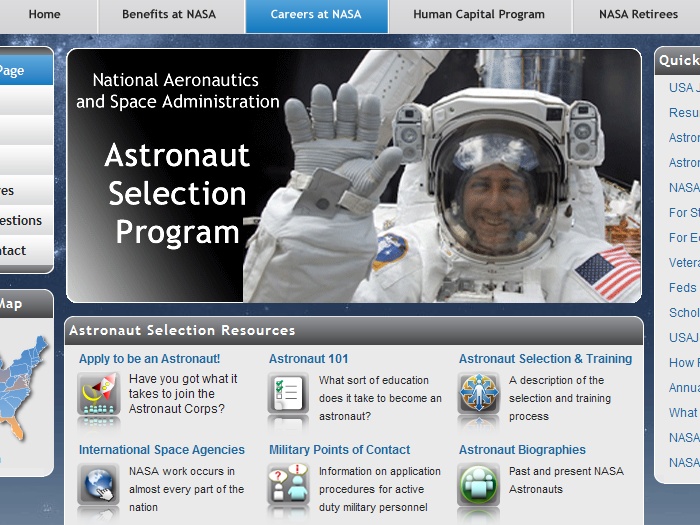Click the Quick links link starting with 'What'
Viewport: 700px width, 525px height.
tap(683, 412)
